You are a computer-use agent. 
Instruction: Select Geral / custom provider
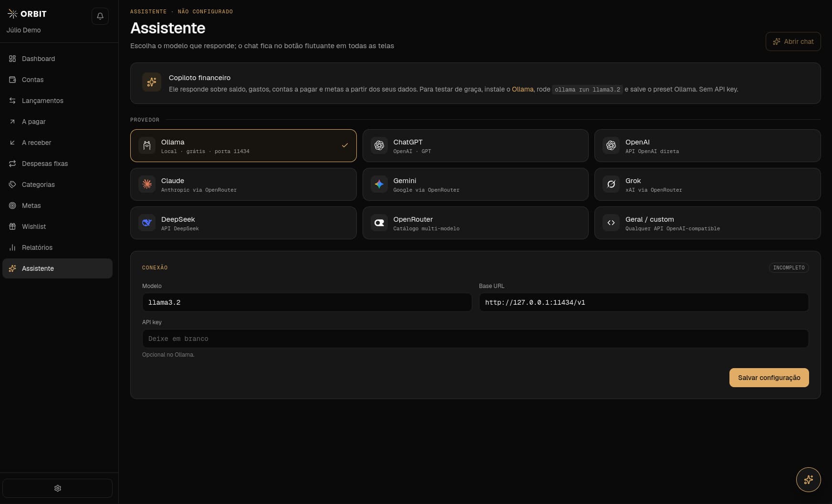(707, 223)
